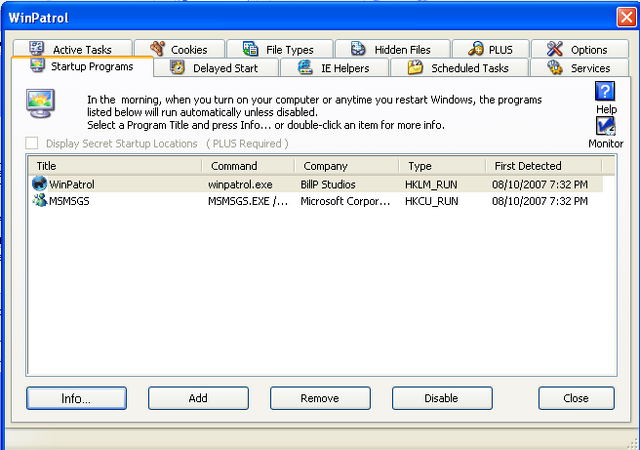640x450 pixels.
Task: Click the Monitor label text
Action: tap(606, 144)
